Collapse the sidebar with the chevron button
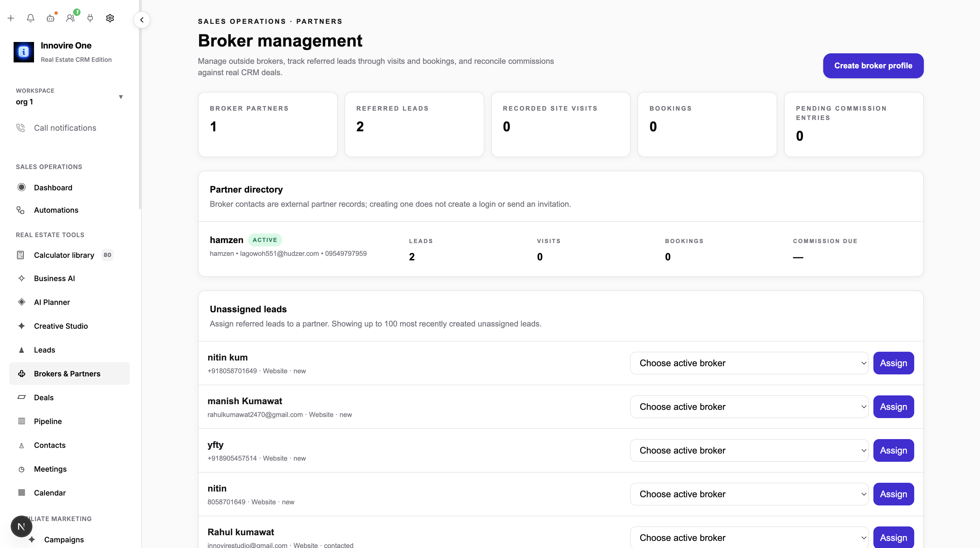This screenshot has width=980, height=548. point(141,20)
